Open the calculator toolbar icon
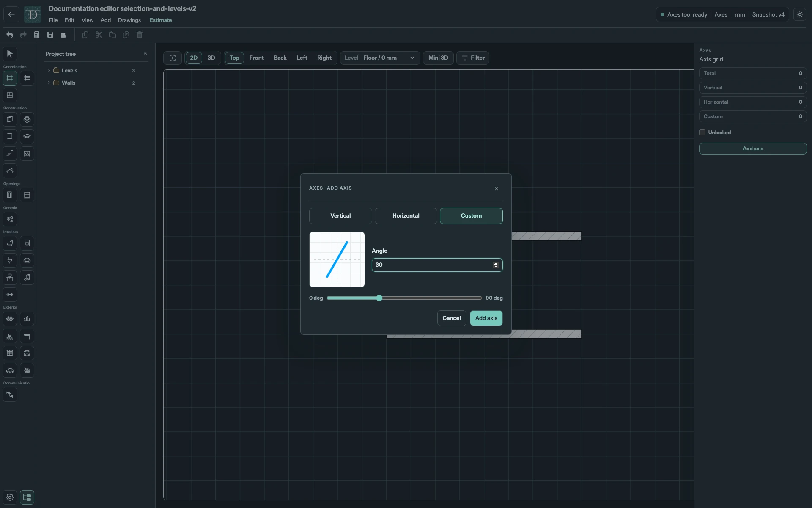The height and width of the screenshot is (508, 812). pyautogui.click(x=37, y=35)
